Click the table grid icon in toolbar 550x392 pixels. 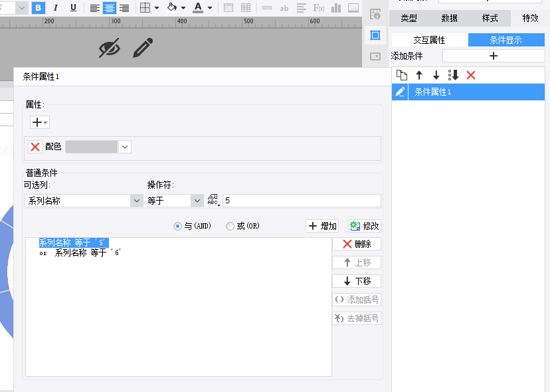pyautogui.click(x=246, y=8)
